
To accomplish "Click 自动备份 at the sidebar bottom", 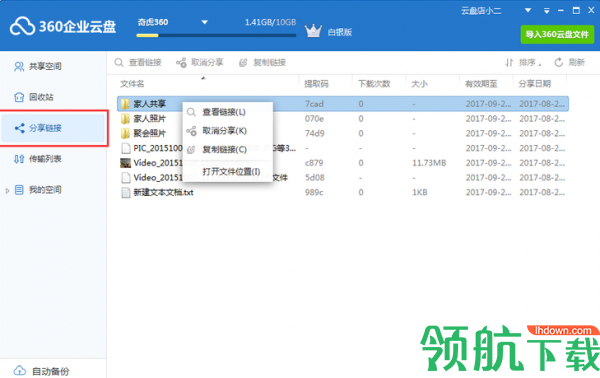I will point(51,371).
